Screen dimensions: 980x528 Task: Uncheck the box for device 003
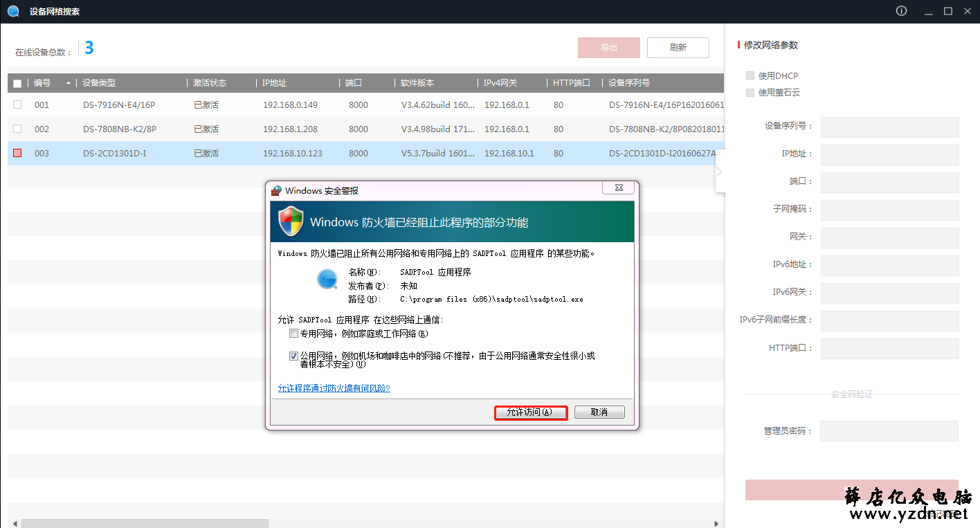point(17,153)
